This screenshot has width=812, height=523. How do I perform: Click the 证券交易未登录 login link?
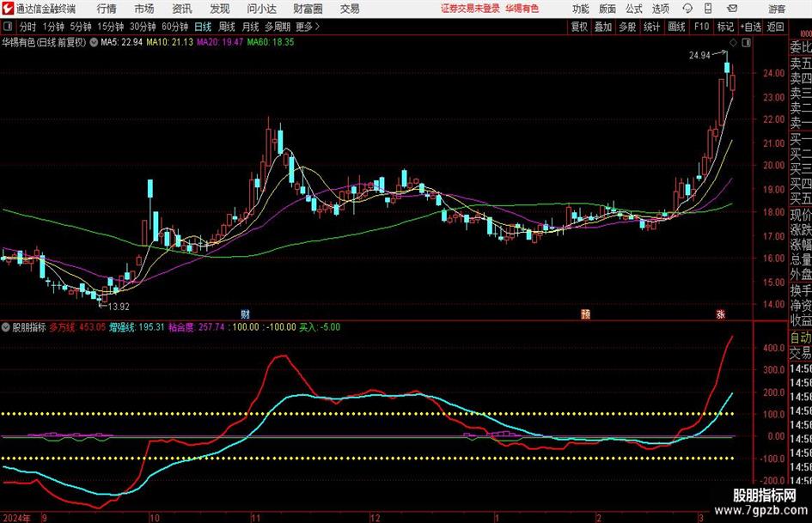click(469, 9)
